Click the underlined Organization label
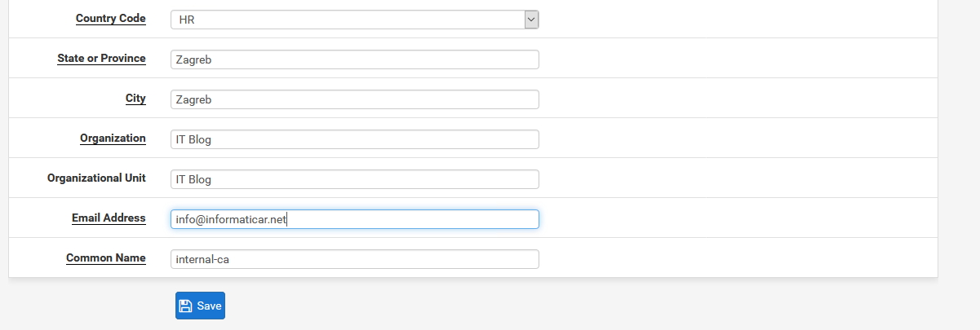Viewport: 980px width, 330px height. tap(113, 139)
